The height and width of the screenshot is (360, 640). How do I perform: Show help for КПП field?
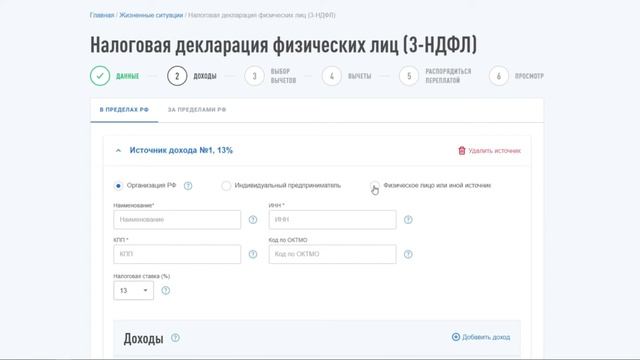253,254
